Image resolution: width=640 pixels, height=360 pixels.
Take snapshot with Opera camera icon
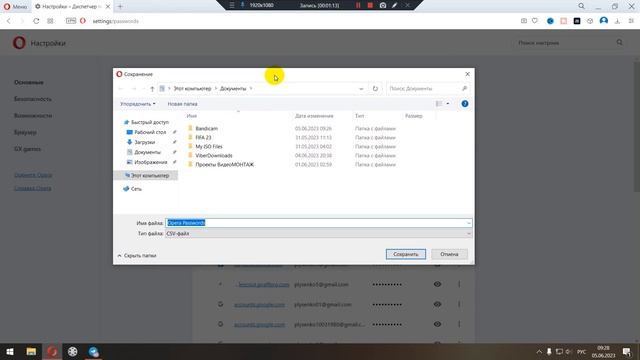click(524, 21)
